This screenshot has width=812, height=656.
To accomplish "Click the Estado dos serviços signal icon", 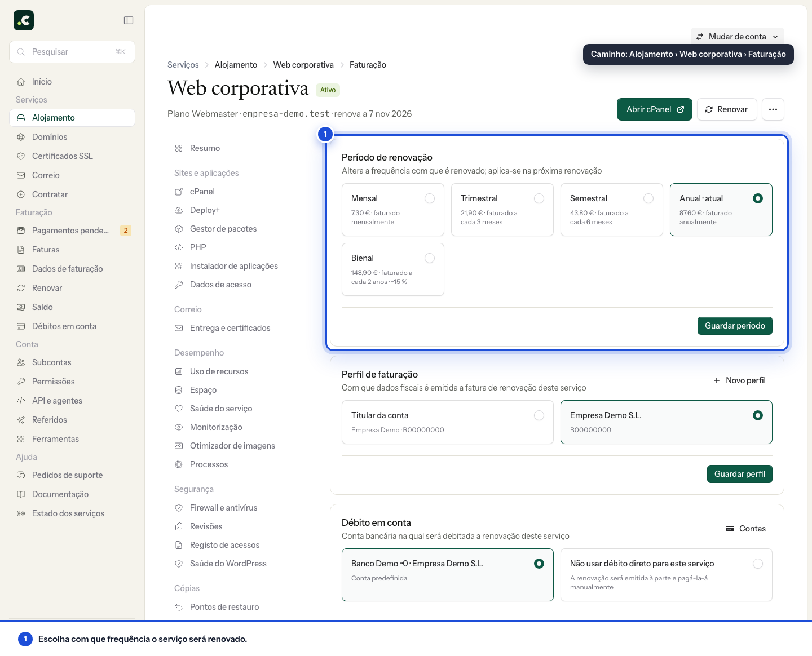I will pyautogui.click(x=21, y=513).
